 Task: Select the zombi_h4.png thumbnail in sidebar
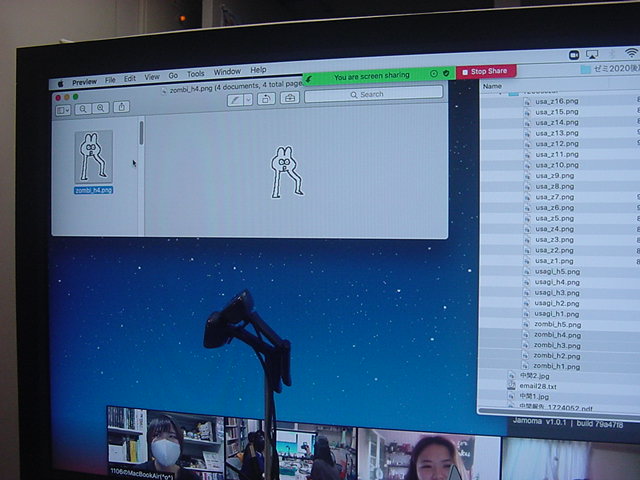pyautogui.click(x=94, y=162)
